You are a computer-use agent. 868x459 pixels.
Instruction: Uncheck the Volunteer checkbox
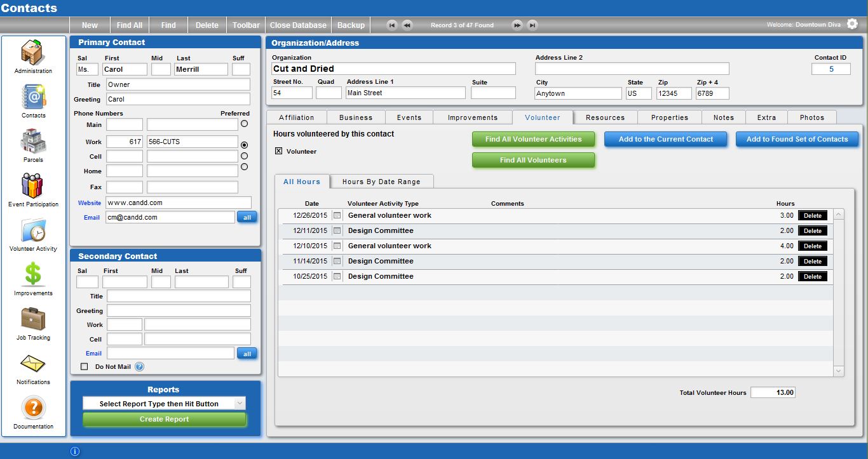(x=278, y=151)
